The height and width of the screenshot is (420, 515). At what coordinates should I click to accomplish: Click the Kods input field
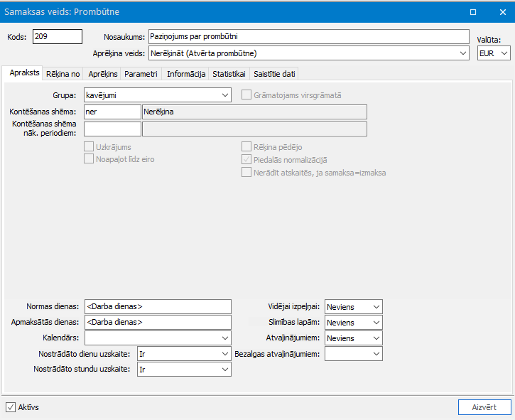[58, 36]
